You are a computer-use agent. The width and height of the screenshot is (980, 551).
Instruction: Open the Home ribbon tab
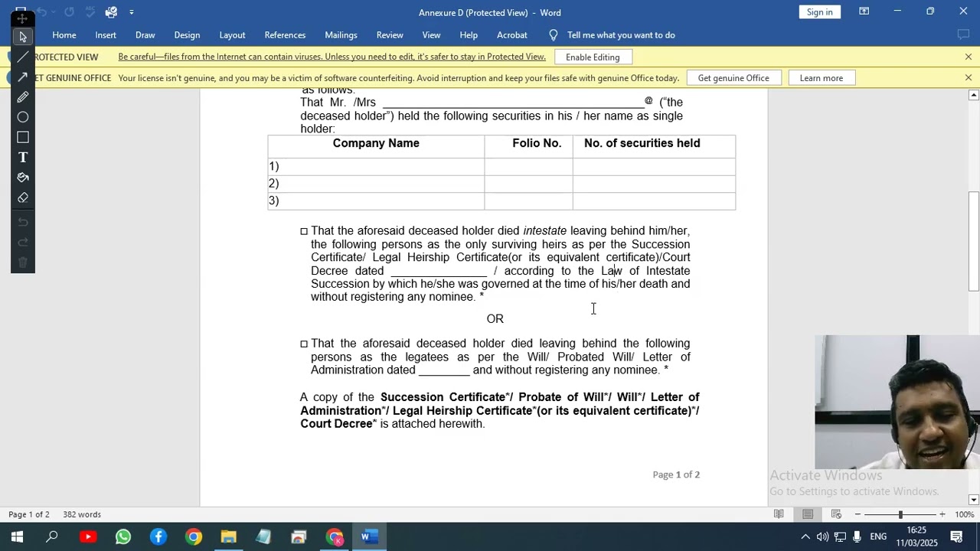pos(64,35)
